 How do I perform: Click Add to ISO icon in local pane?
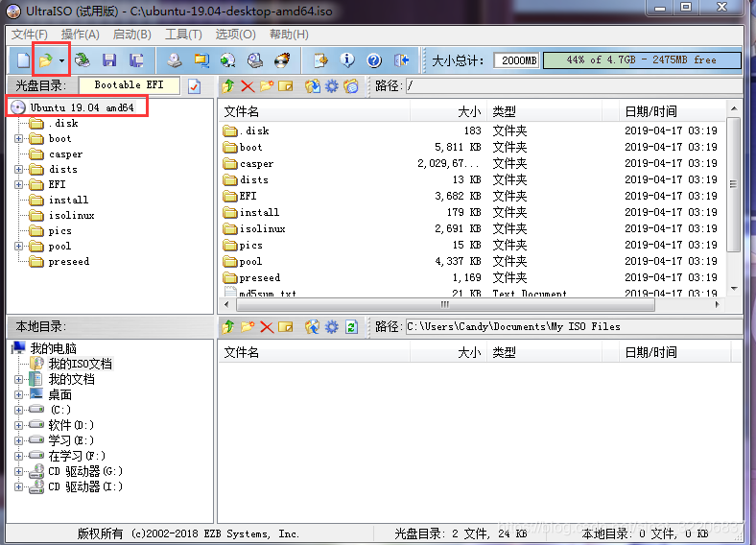point(313,327)
